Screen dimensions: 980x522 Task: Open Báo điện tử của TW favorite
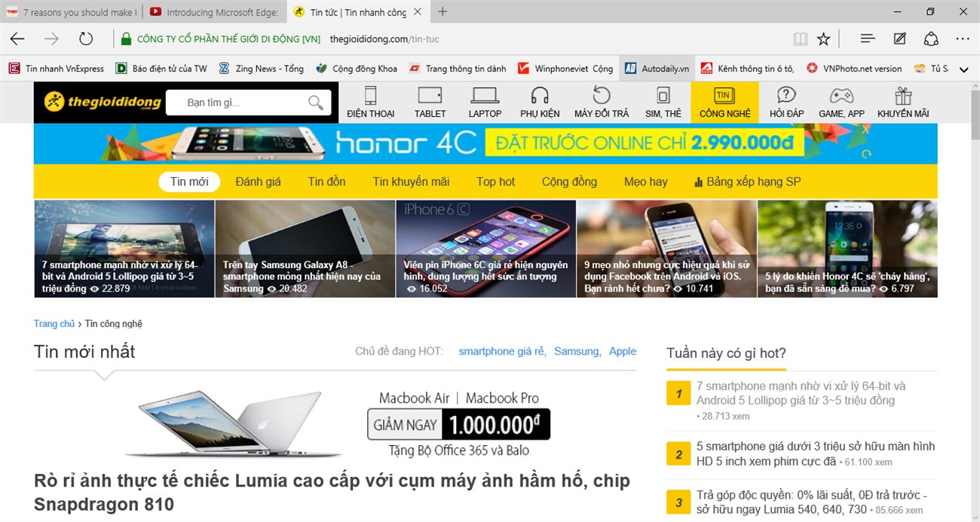click(x=161, y=69)
